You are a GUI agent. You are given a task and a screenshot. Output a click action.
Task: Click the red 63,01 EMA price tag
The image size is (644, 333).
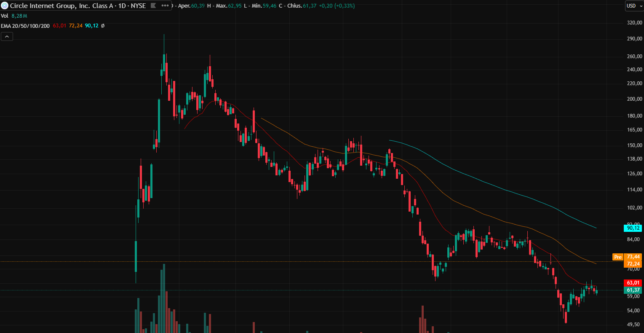tap(633, 283)
